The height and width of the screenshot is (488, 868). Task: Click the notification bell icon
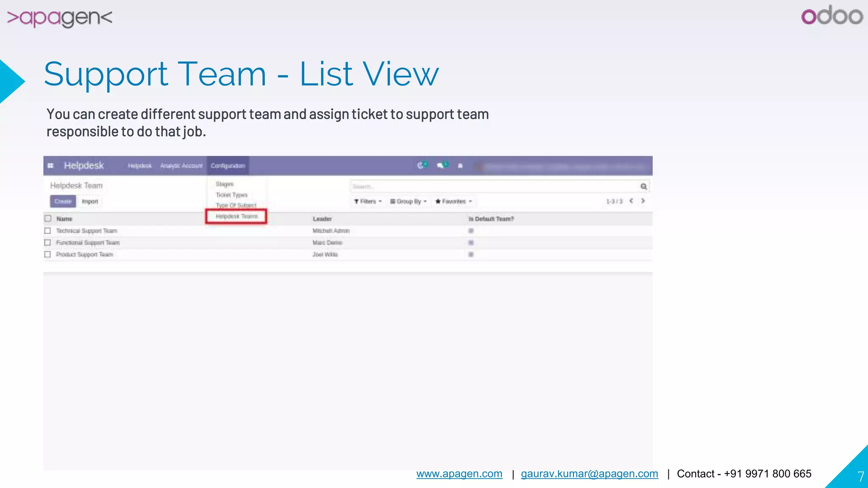(x=460, y=166)
